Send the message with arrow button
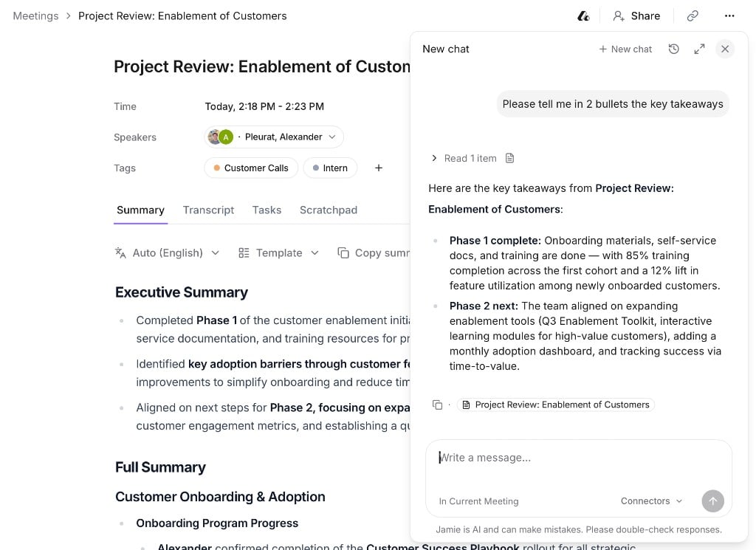756x550 pixels. [x=712, y=501]
